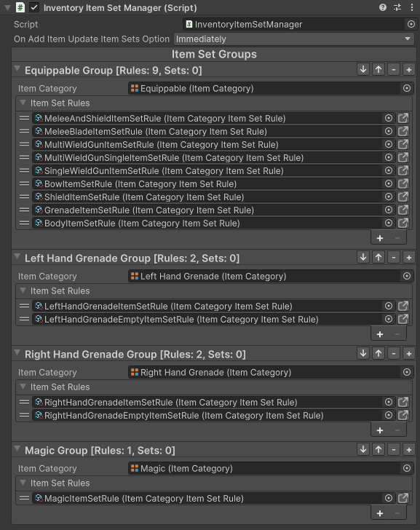The width and height of the screenshot is (420, 530).
Task: Add new group after Magic Group
Action: pyautogui.click(x=409, y=450)
